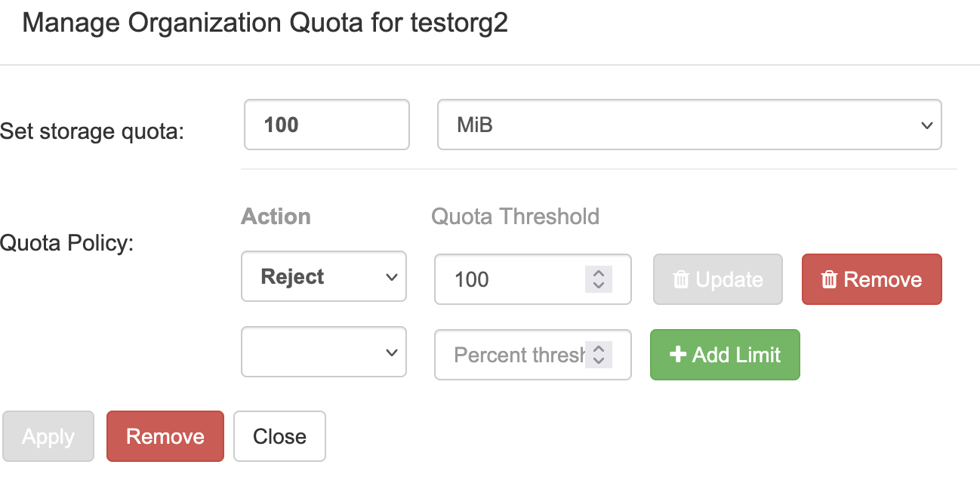This screenshot has width=980, height=480.
Task: Decrease the Reject quota threshold with down arrow
Action: (599, 286)
